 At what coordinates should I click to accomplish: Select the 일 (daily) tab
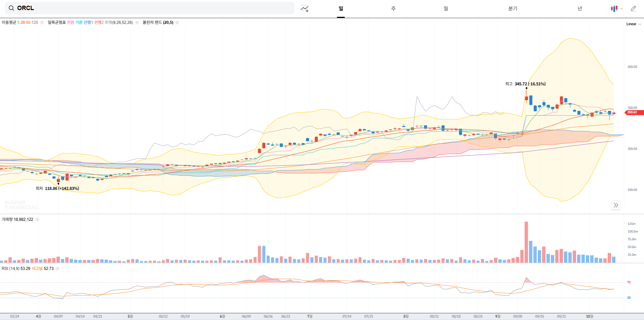pos(341,8)
